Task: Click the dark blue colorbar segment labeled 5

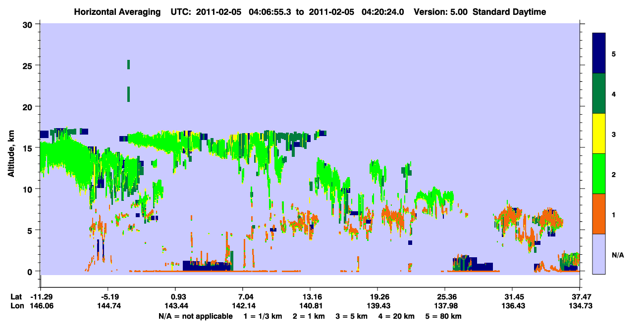Action: coord(599,53)
